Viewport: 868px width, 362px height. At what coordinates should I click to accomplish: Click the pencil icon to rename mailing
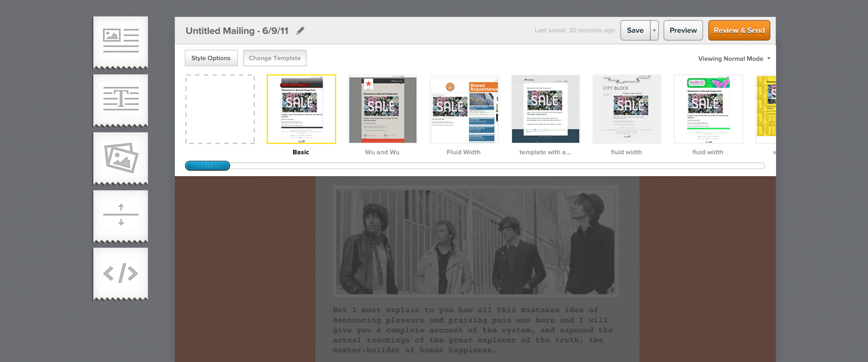[300, 31]
